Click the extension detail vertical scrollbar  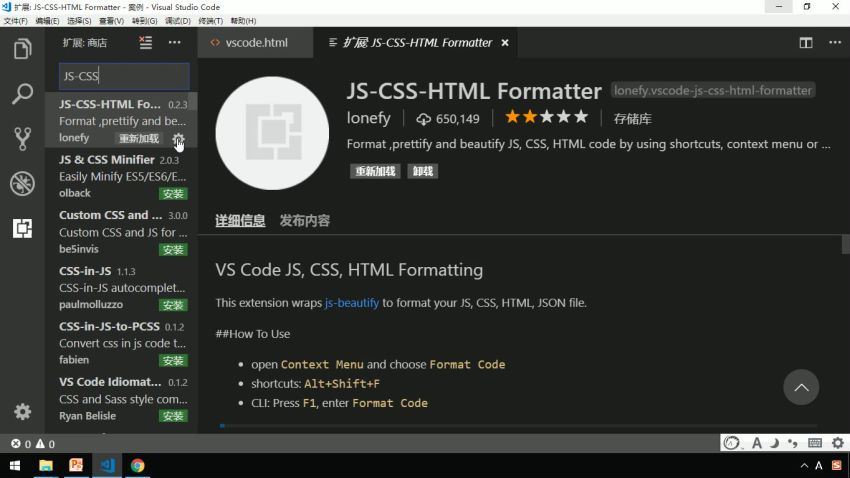click(845, 244)
